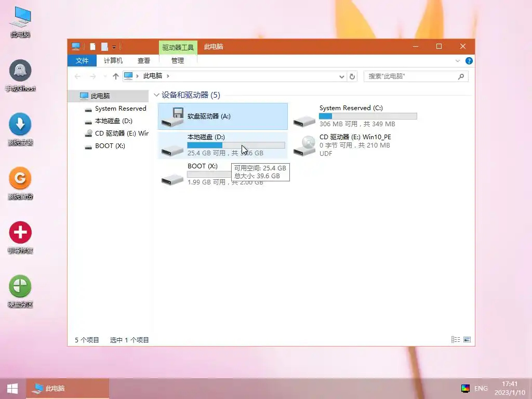Click the 本地磁盘 (D:) usage bar
The image size is (532, 399).
[236, 145]
